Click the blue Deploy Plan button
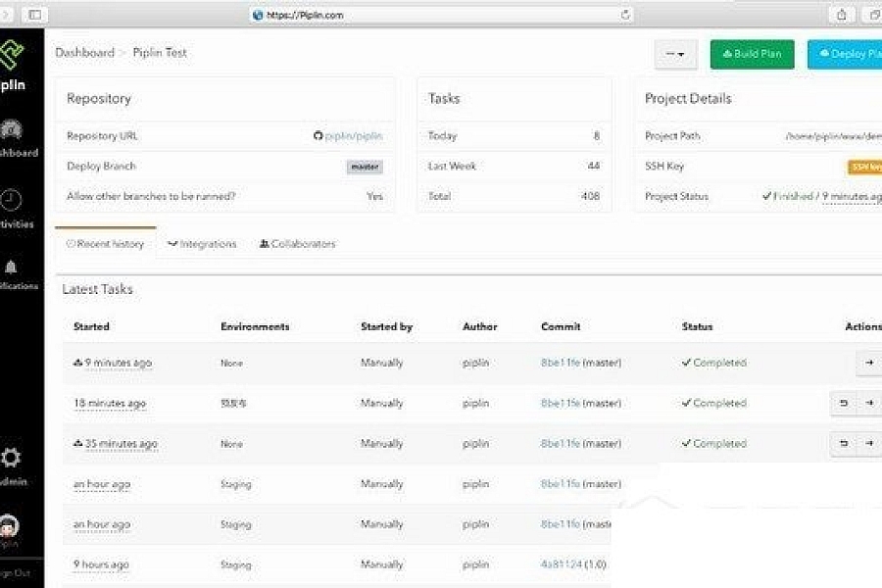Screen dimensions: 882x588 [845, 54]
